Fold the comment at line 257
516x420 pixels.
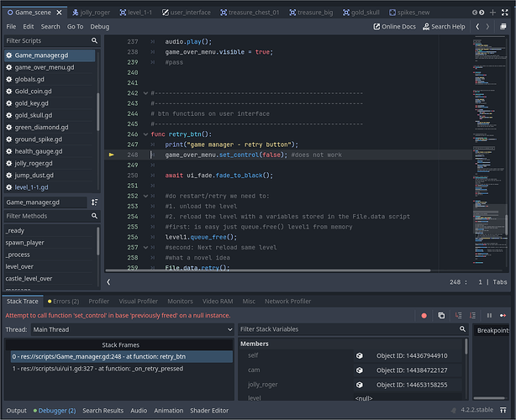145,247
